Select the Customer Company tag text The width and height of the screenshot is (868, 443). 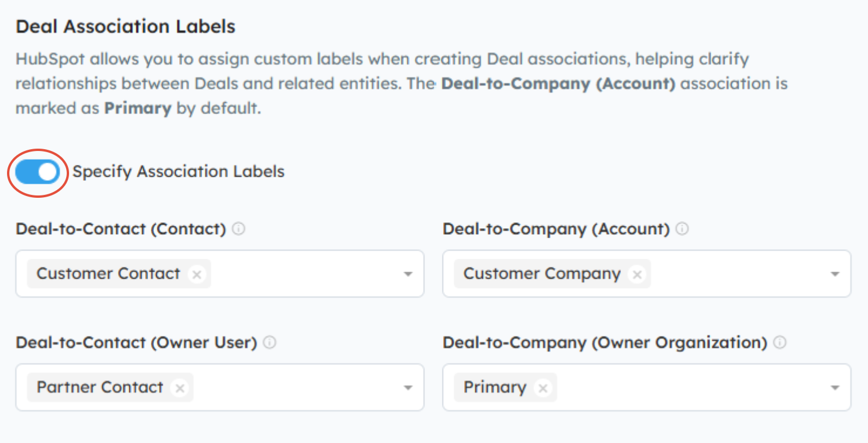(541, 274)
